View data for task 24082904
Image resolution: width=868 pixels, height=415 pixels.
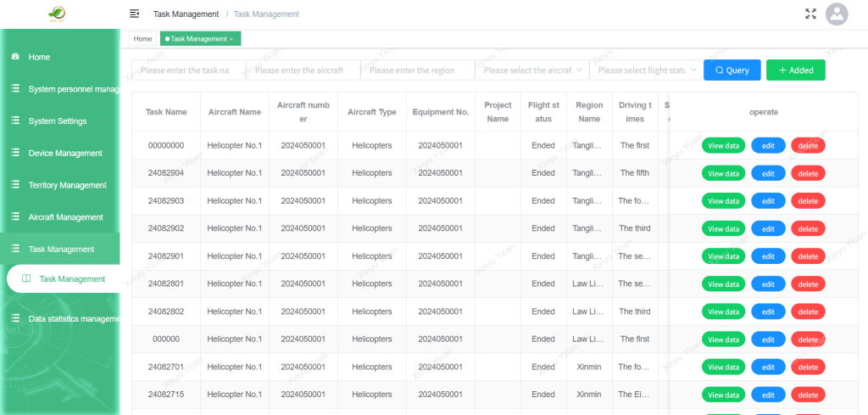pyautogui.click(x=723, y=173)
